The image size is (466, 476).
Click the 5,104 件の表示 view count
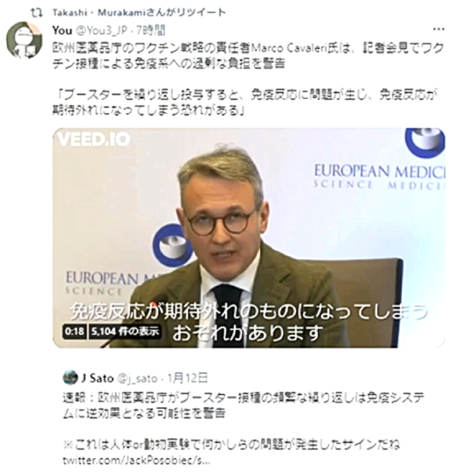[125, 331]
